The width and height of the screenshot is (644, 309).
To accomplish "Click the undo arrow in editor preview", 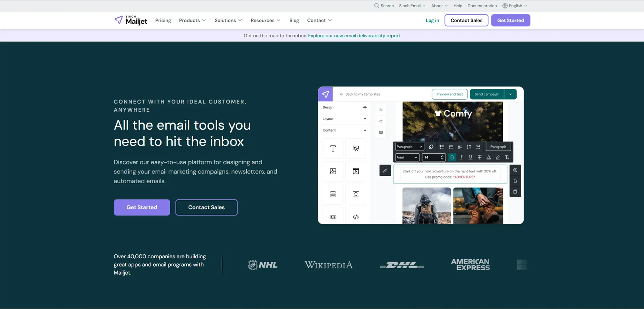I will 381,110.
